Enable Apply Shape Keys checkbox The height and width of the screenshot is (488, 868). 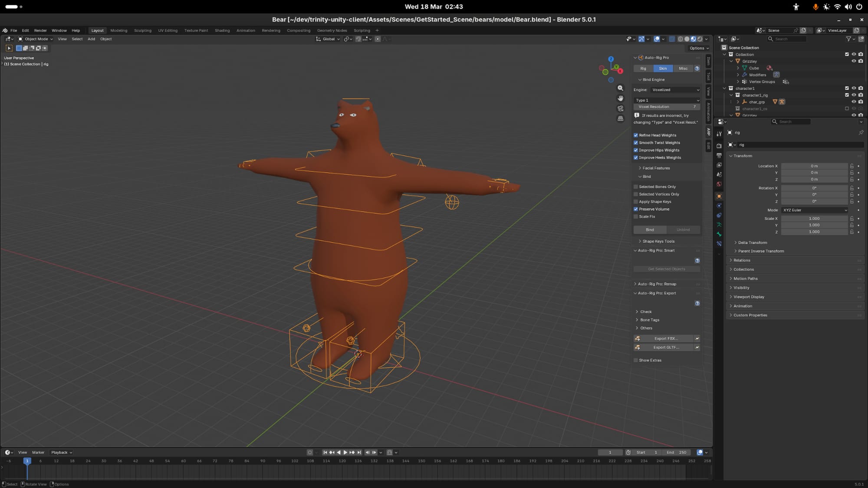click(636, 202)
